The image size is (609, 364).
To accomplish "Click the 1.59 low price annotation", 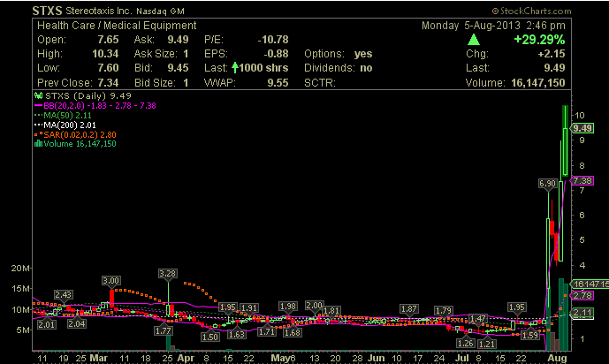I will [530, 335].
